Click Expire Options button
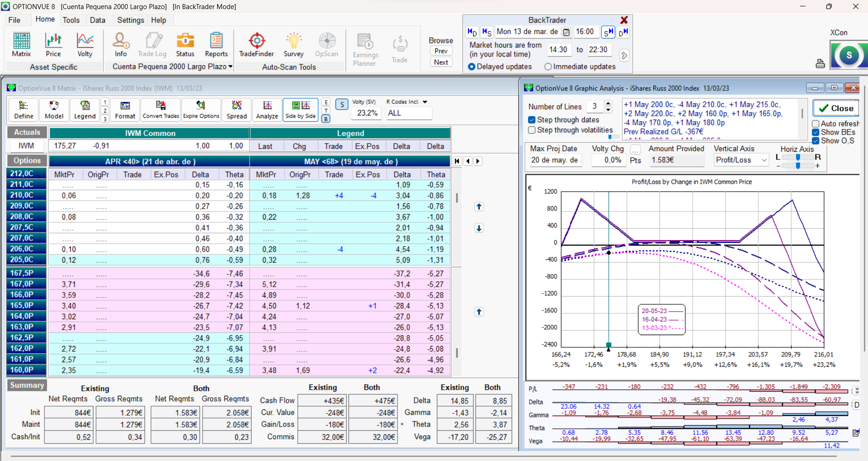Screen dimensions: 868x461 click(x=201, y=110)
